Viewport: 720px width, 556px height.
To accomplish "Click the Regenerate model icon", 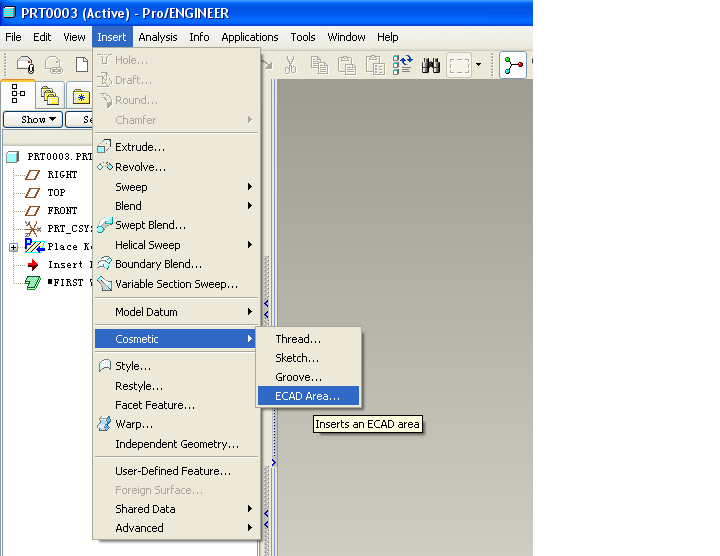I will pyautogui.click(x=403, y=65).
